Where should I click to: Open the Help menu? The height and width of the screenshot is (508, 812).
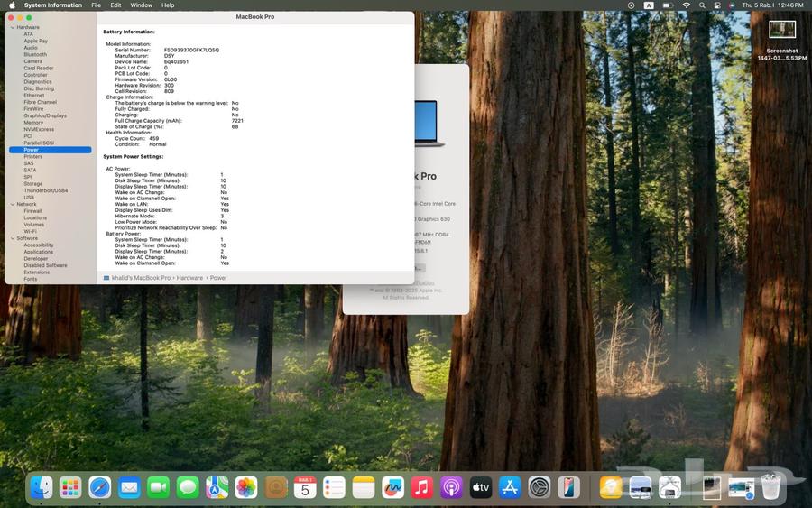168,5
